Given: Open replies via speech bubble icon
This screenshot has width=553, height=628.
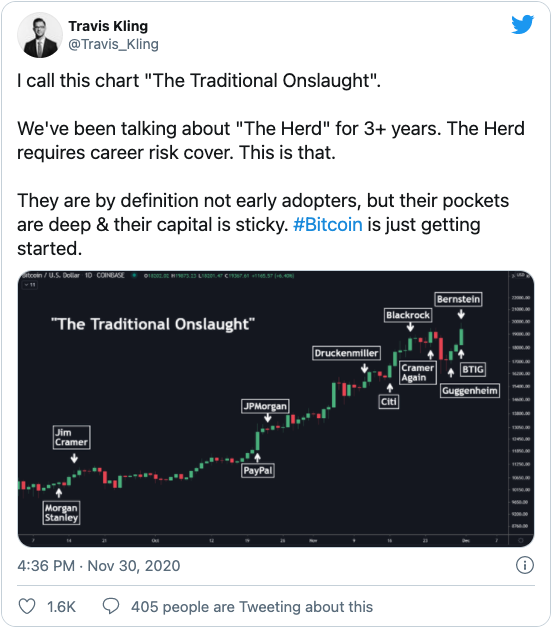Looking at the screenshot, I should point(111,606).
